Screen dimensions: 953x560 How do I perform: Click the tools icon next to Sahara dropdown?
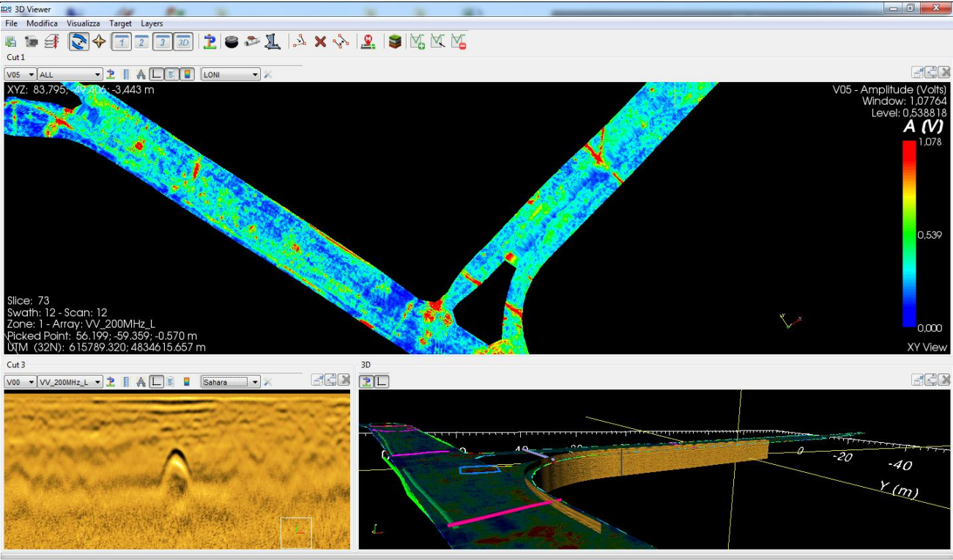[268, 382]
